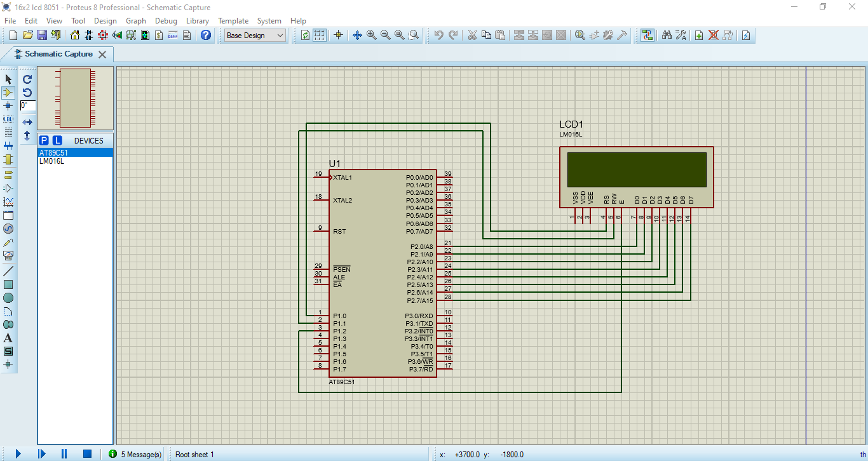Open the Debug menu
This screenshot has width=868, height=461.
pyautogui.click(x=166, y=20)
